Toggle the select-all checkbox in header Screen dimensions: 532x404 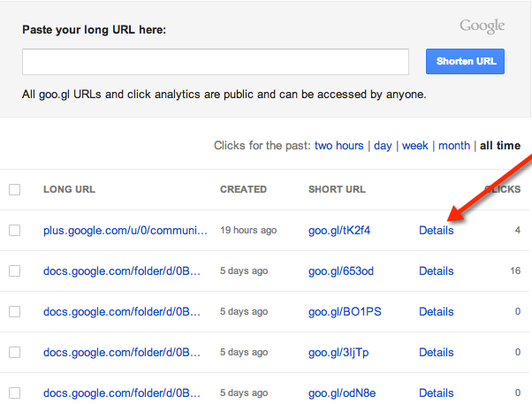[x=15, y=189]
